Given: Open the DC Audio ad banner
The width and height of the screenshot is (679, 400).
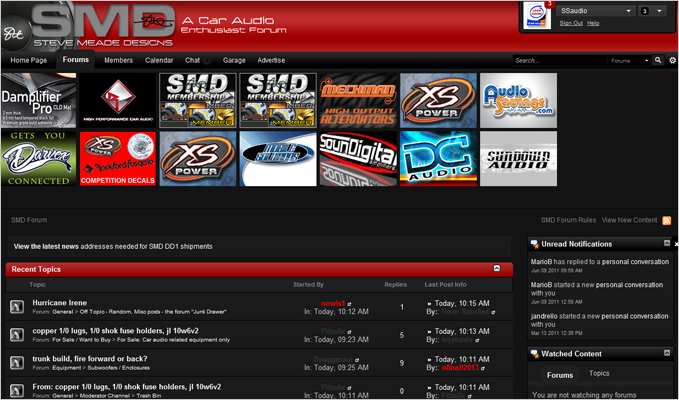Looking at the screenshot, I should [x=438, y=159].
